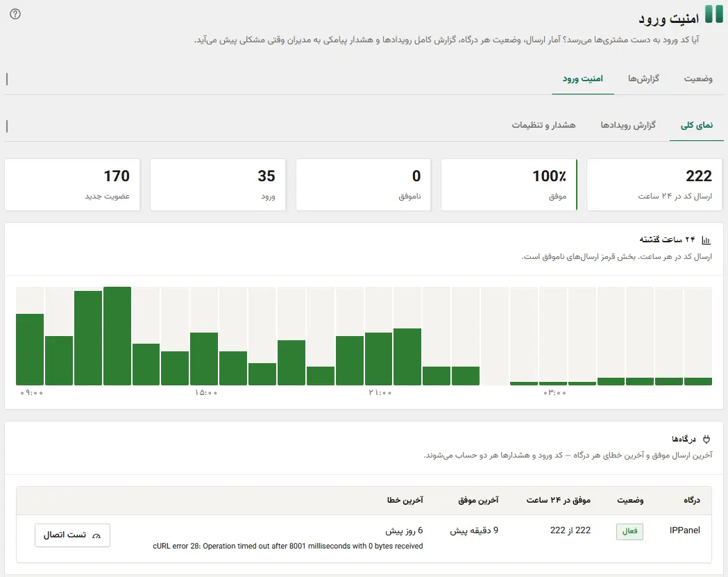Click the chart axis label ۰۳:۰۰
Image resolution: width=728 pixels, height=577 pixels.
(x=555, y=393)
